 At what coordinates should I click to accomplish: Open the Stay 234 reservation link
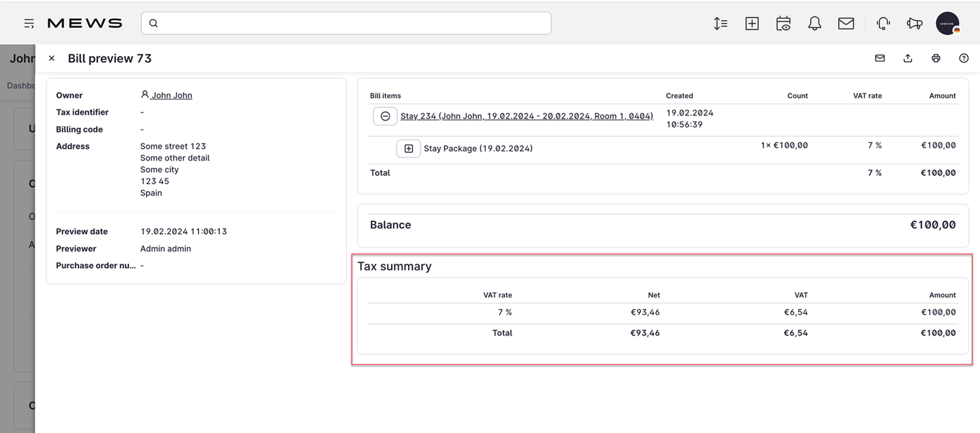[x=527, y=116]
